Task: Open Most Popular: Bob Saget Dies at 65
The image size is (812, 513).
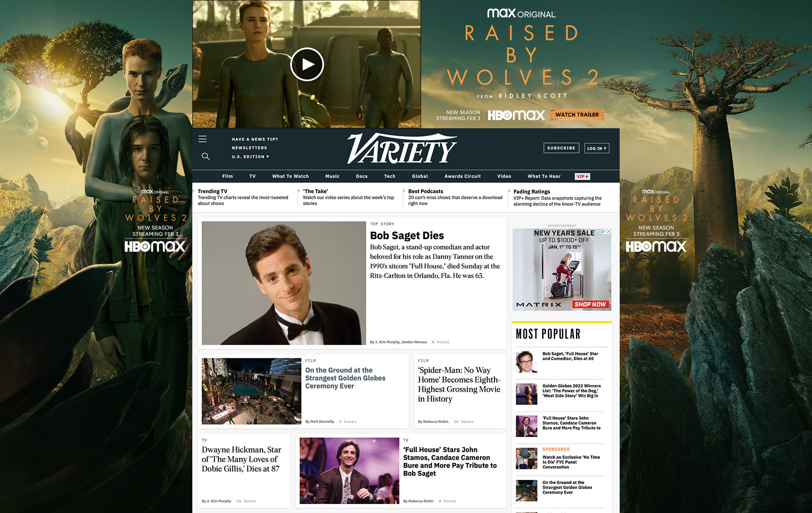Action: pyautogui.click(x=570, y=356)
